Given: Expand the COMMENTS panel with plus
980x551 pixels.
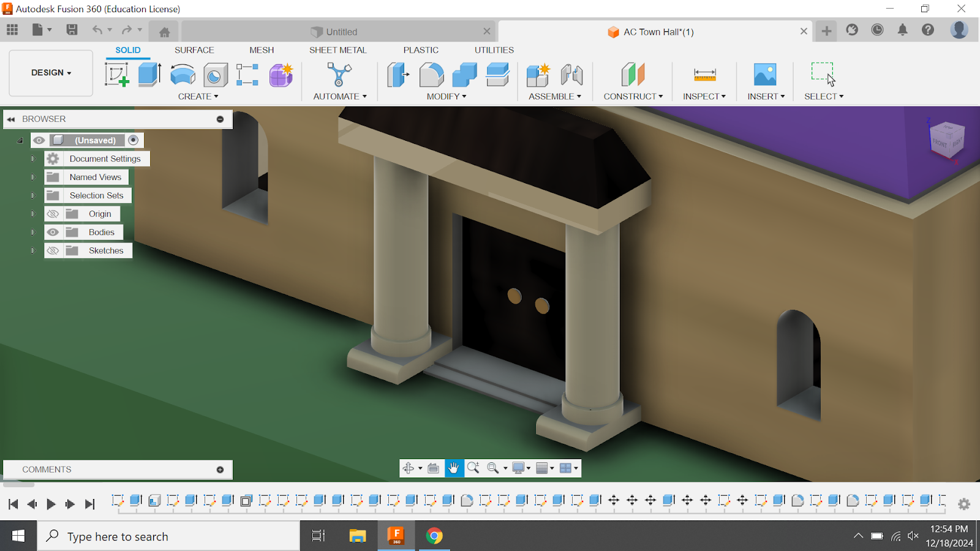Looking at the screenshot, I should [220, 470].
